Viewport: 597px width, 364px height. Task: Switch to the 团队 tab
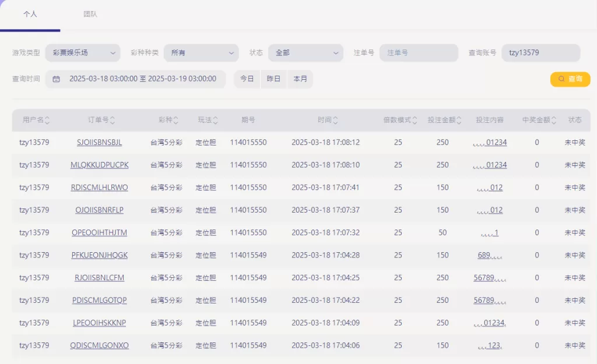click(90, 14)
